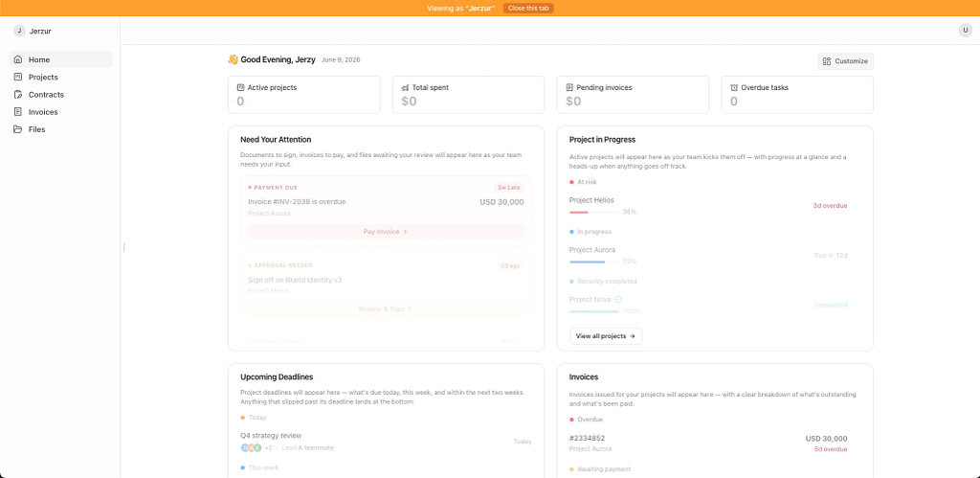Click the Active projects stat card
This screenshot has width=980, height=478.
(x=303, y=95)
